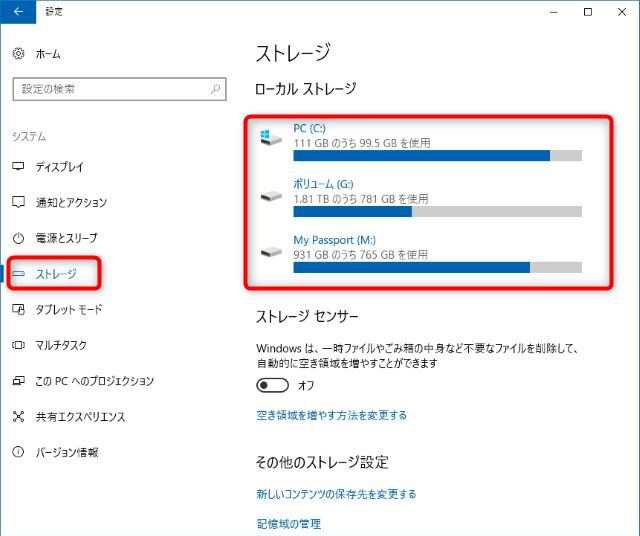
Task: Click the ボリューム (G:) usage bar
Action: click(x=438, y=211)
